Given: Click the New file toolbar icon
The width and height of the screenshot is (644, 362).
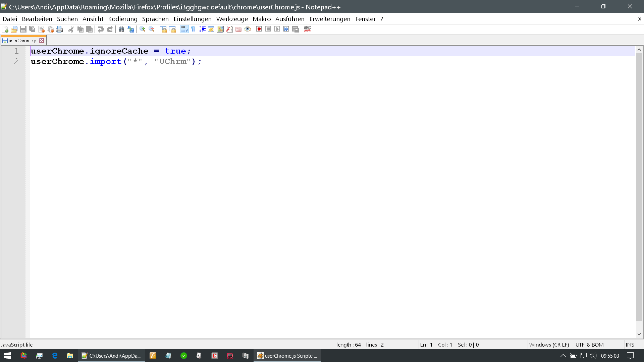Looking at the screenshot, I should (5, 29).
